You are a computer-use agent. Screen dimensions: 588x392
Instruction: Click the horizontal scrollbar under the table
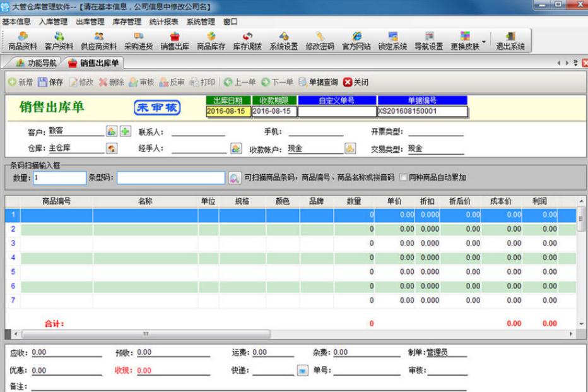pos(145,333)
